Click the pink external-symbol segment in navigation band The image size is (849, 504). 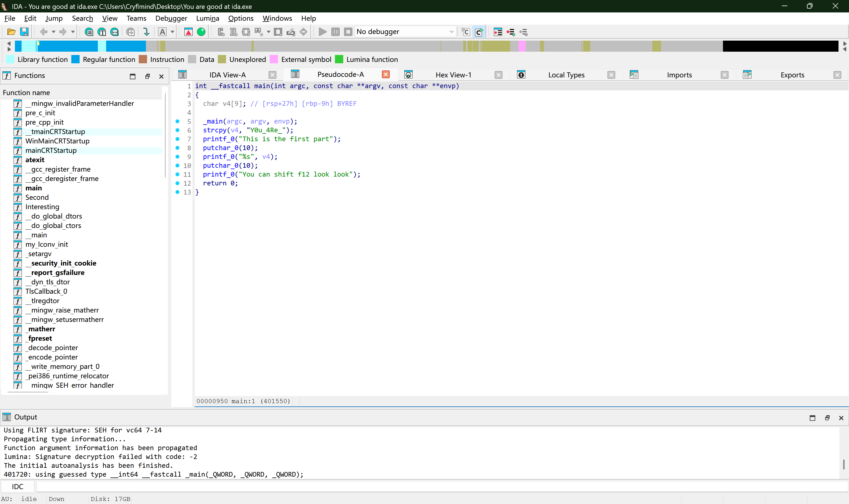[522, 46]
